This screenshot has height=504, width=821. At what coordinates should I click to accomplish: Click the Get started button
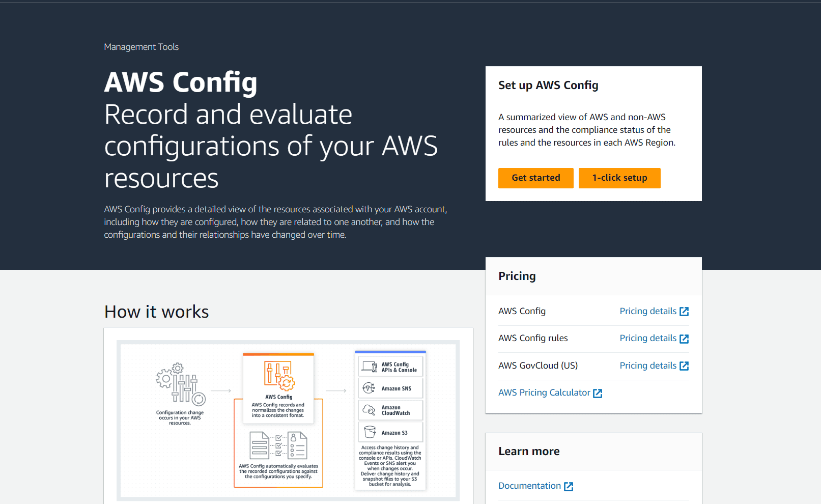pyautogui.click(x=535, y=178)
